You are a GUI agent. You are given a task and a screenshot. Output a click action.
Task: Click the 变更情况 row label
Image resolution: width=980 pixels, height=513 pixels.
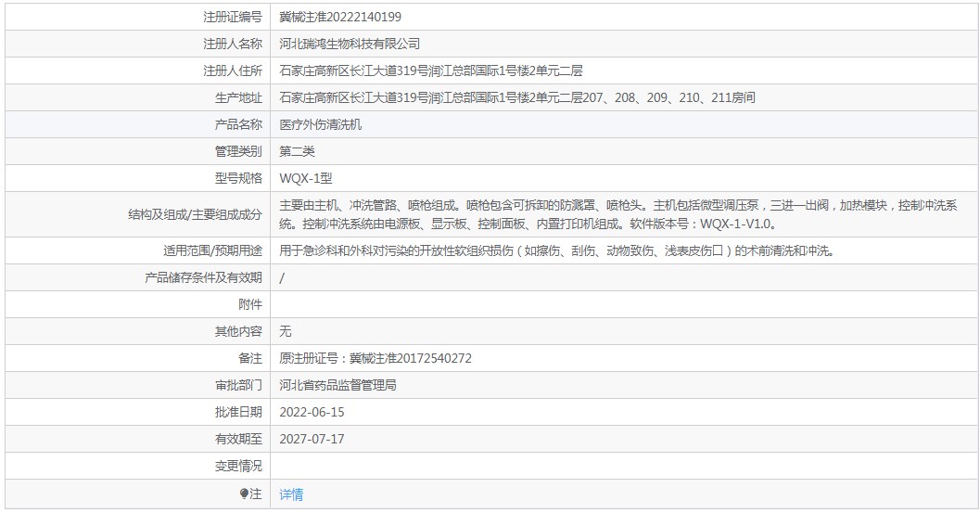point(238,466)
